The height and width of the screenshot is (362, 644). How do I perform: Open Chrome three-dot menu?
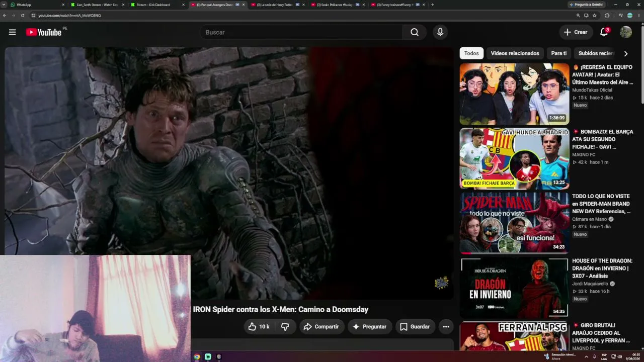[x=639, y=16]
